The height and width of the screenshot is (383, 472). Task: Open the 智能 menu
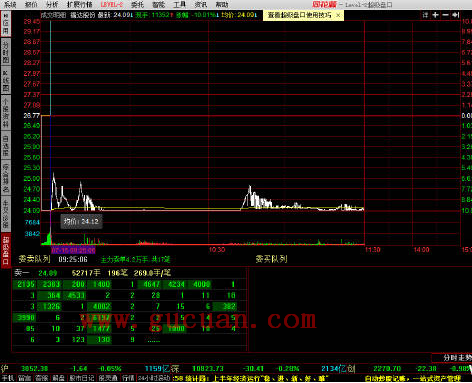click(158, 5)
